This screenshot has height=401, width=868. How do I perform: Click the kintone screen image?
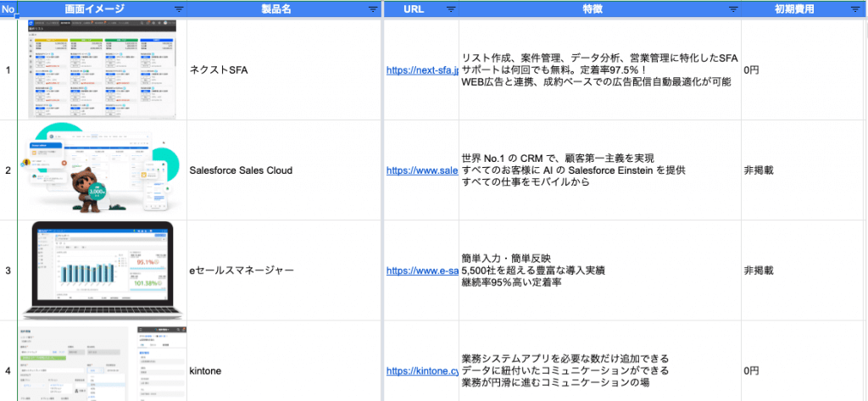[103, 363]
